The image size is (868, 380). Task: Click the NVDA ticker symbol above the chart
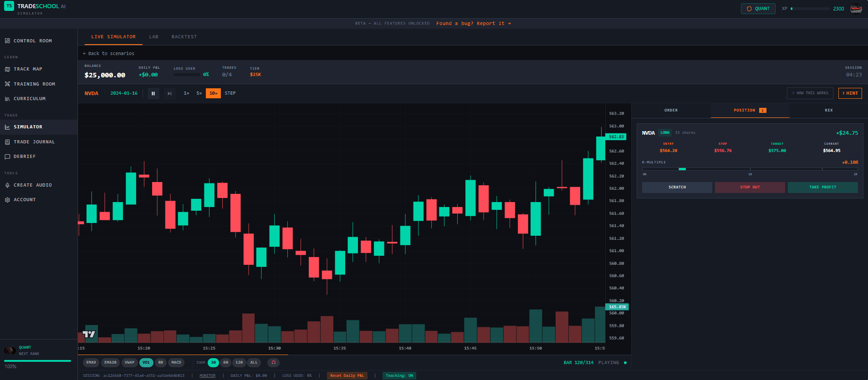click(x=92, y=93)
